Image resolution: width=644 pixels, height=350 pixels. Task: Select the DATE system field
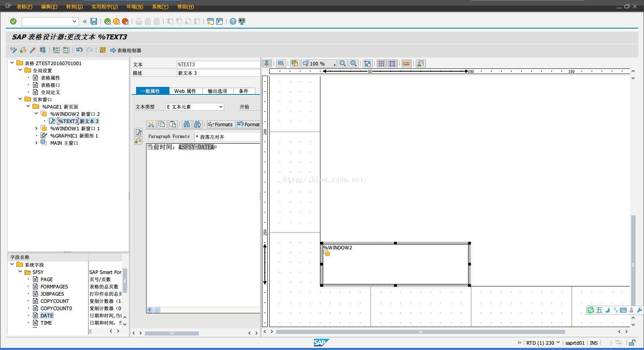pos(47,316)
